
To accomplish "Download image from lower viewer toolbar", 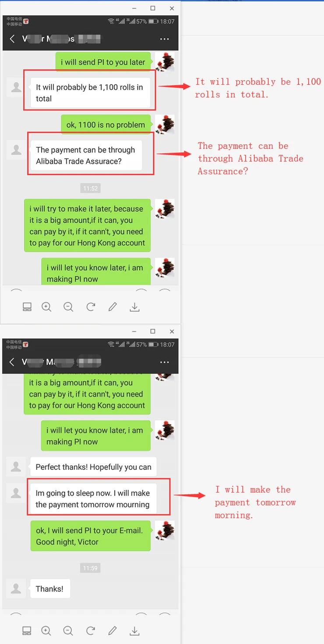I will (x=134, y=630).
